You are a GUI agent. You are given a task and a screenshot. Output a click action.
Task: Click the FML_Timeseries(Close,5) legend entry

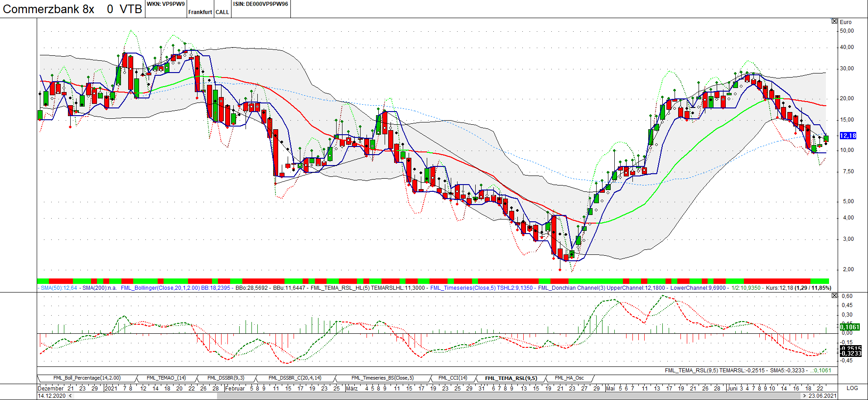point(463,288)
